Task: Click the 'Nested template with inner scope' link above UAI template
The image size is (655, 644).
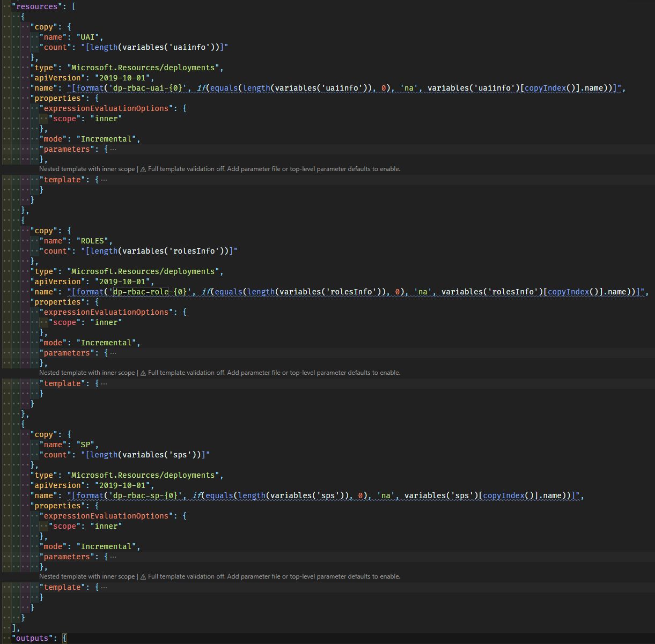Action: click(86, 168)
